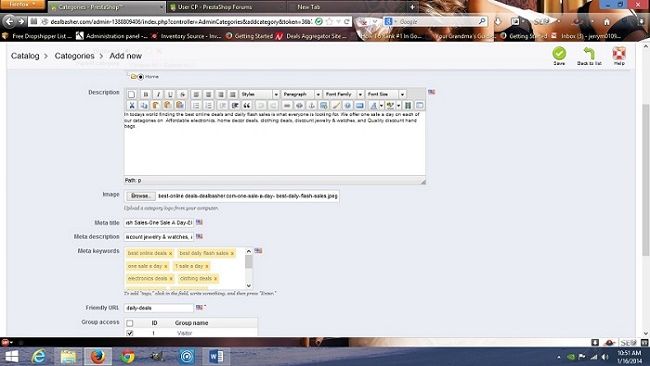The image size is (650, 366).
Task: Open the Edit HTML source icon
Action: [359, 105]
